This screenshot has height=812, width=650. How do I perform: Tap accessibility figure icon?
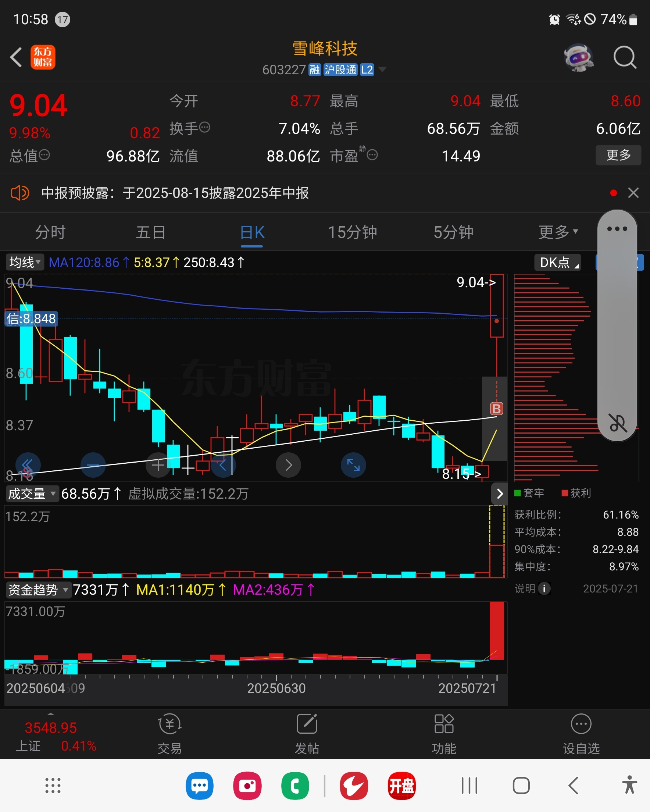(629, 785)
